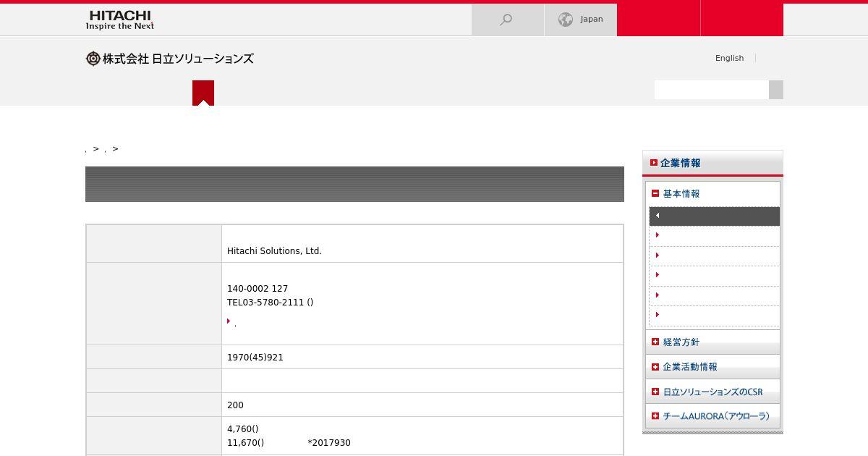
Task: Click the plus icon beside 経営方針
Action: point(655,342)
